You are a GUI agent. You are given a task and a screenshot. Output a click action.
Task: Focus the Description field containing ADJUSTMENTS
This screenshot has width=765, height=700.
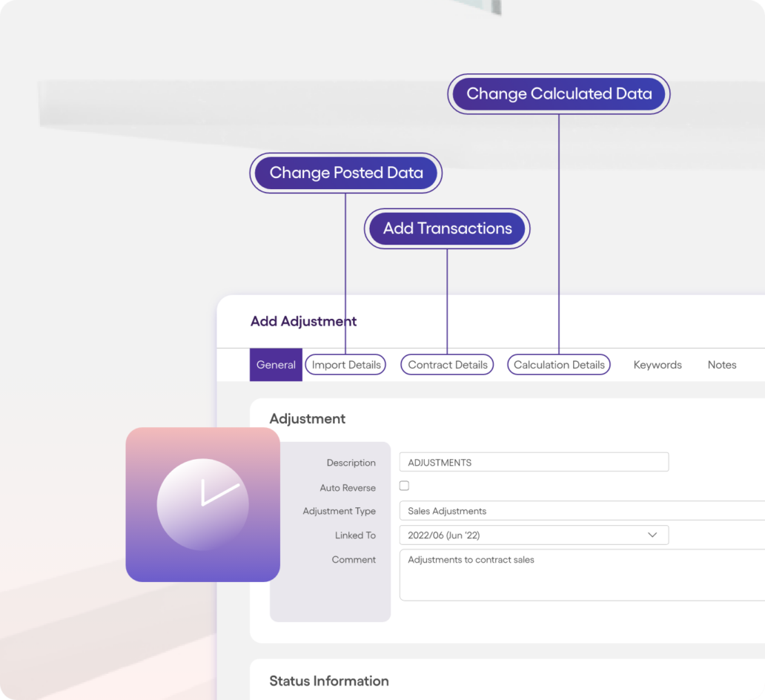[x=534, y=462]
